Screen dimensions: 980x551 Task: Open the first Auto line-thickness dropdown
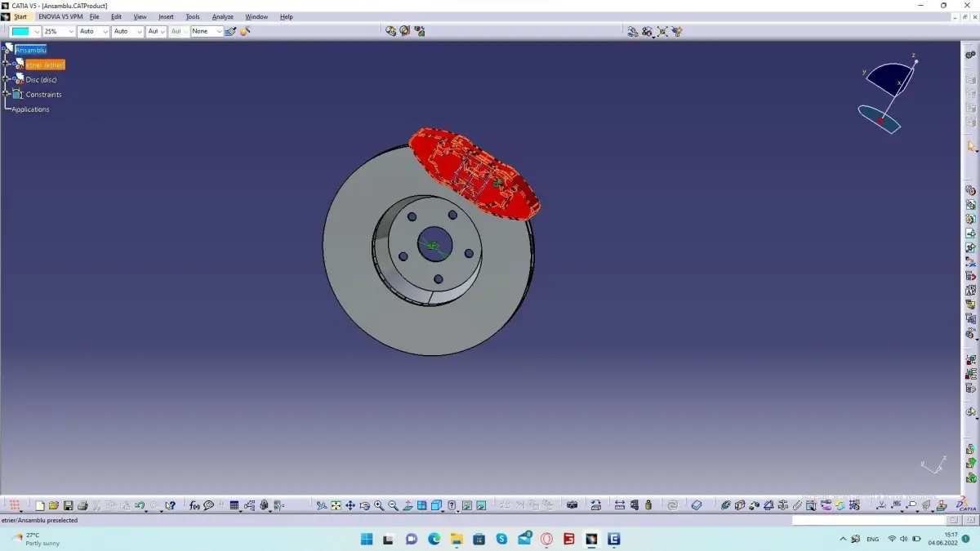(93, 31)
